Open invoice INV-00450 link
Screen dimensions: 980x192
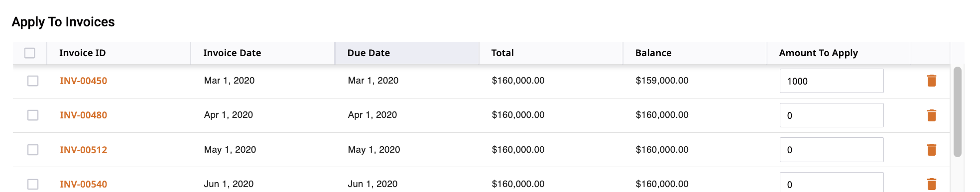[83, 81]
